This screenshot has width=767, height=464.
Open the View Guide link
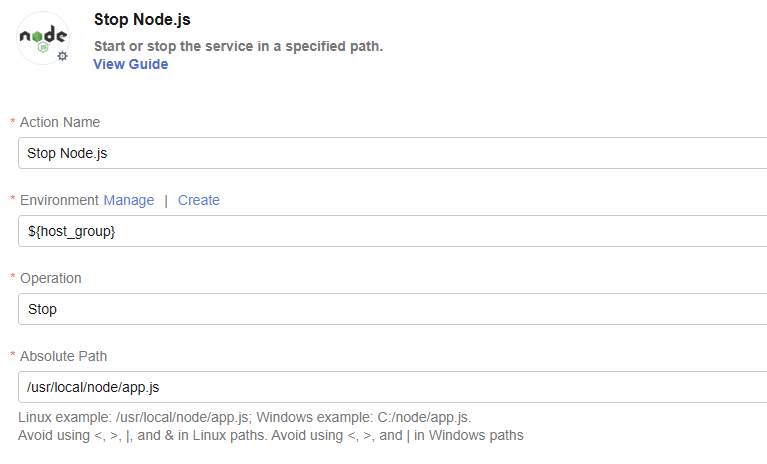point(130,64)
